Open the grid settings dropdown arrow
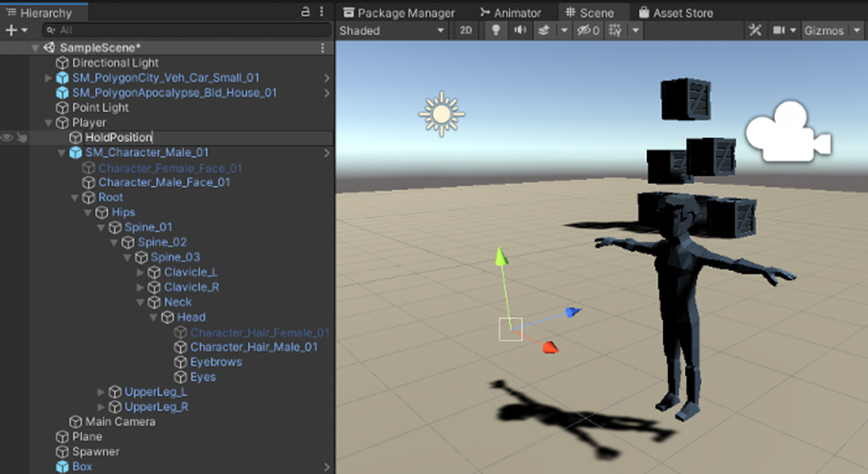The image size is (868, 474). pyautogui.click(x=636, y=30)
